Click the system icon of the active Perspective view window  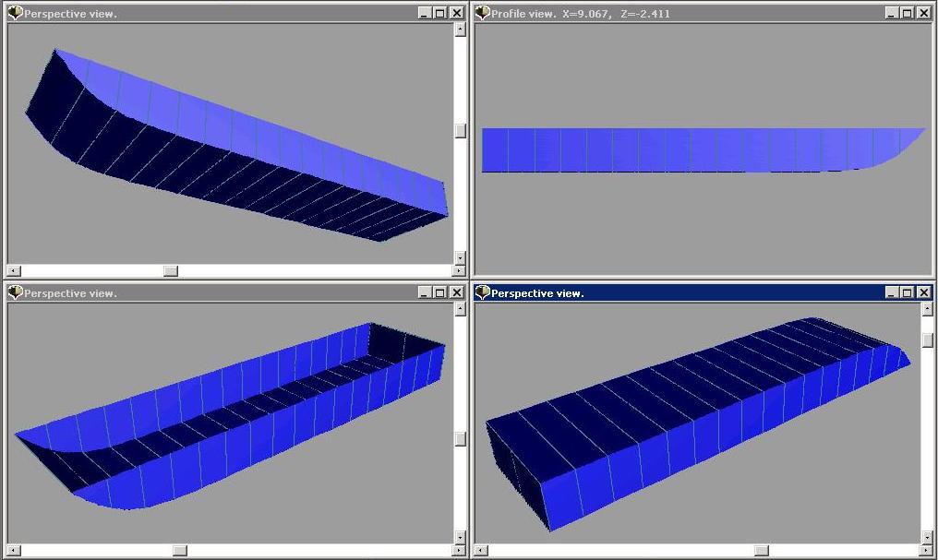[482, 292]
